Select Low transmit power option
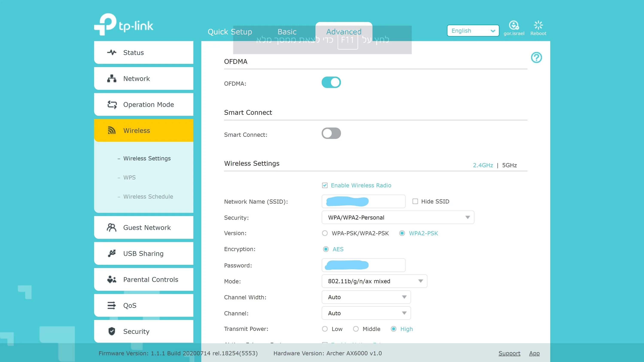The height and width of the screenshot is (362, 644). (325, 329)
